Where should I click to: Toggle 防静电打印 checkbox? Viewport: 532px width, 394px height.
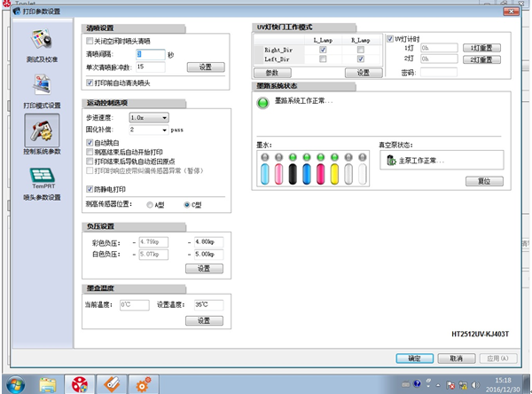[x=89, y=189]
